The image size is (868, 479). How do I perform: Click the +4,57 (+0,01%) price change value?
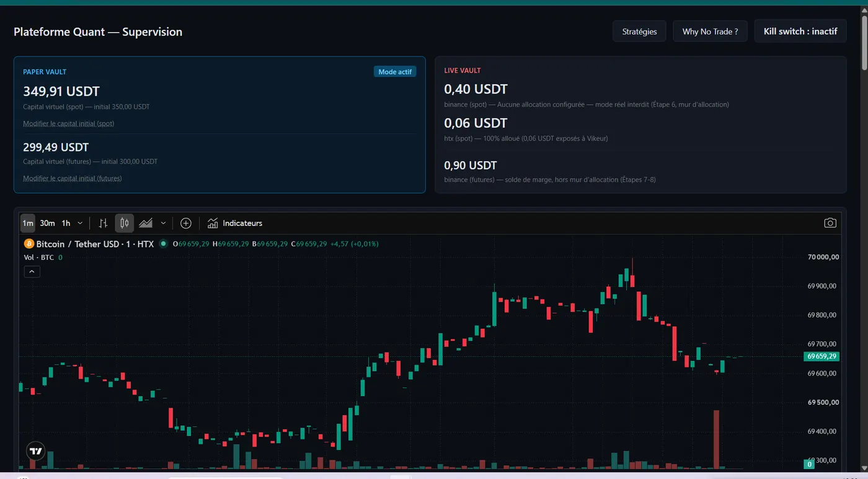pos(354,244)
